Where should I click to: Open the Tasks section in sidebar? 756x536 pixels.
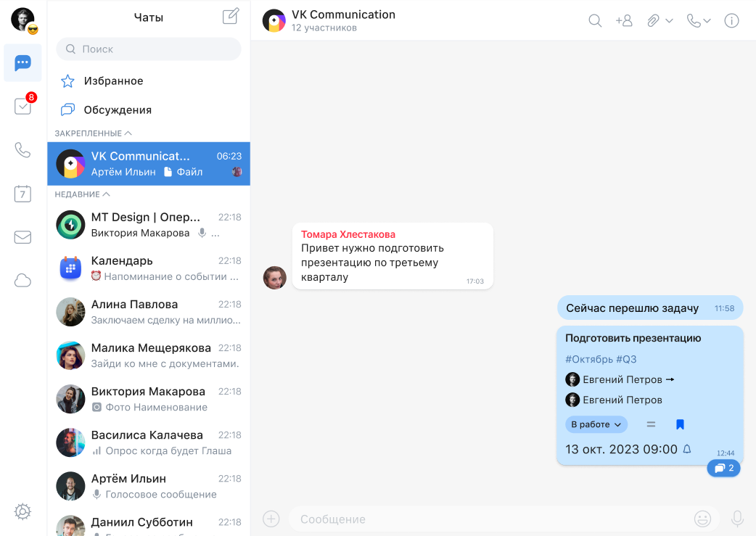tap(22, 107)
